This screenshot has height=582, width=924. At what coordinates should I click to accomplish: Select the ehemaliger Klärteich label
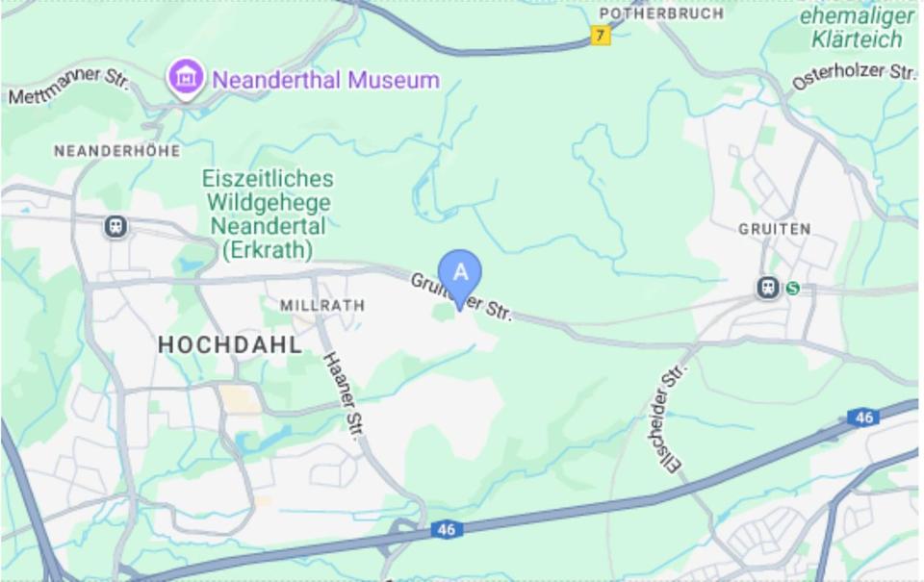[x=857, y=27]
